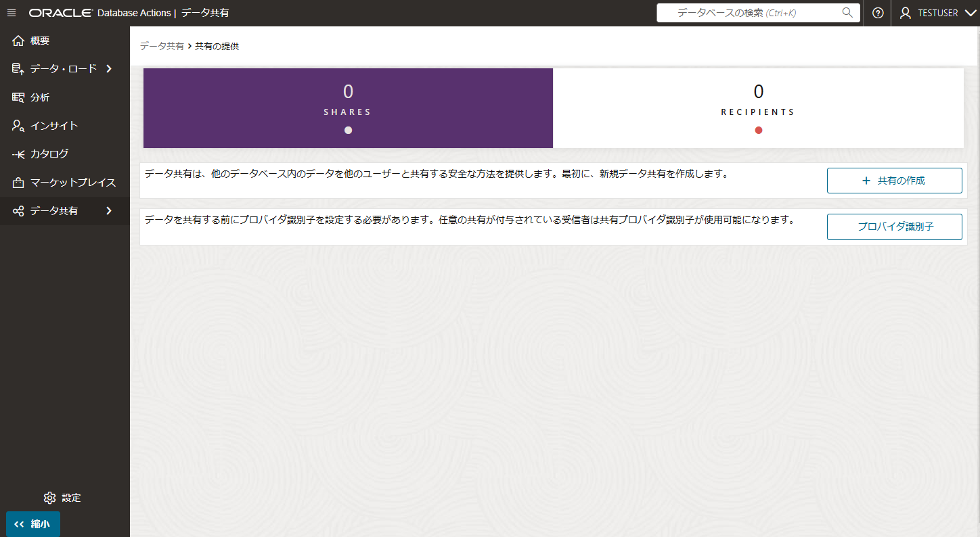Click the 共有の作成 button
Viewport: 980px width, 537px height.
coord(894,180)
